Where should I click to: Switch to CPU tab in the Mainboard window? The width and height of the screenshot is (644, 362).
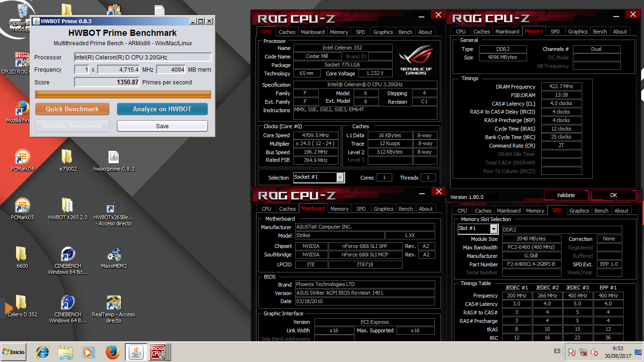pyautogui.click(x=267, y=209)
